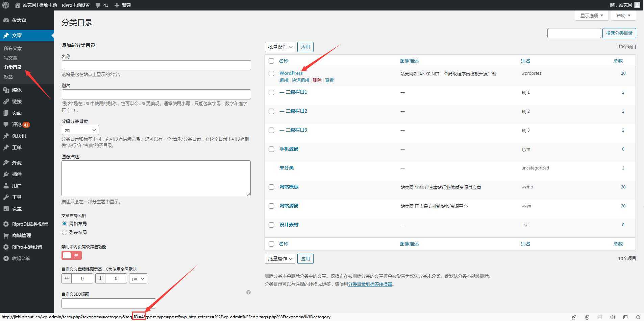The height and width of the screenshot is (321, 644).
Task: Click into the 图像描述 textarea
Action: (156, 178)
